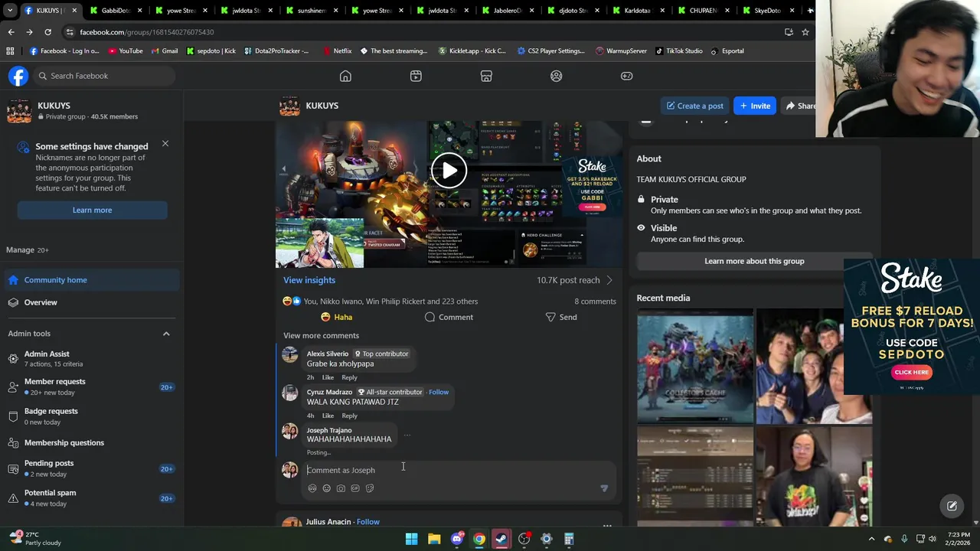980x551 pixels.
Task: Open the TikTok Studio bookmark
Action: 678,51
